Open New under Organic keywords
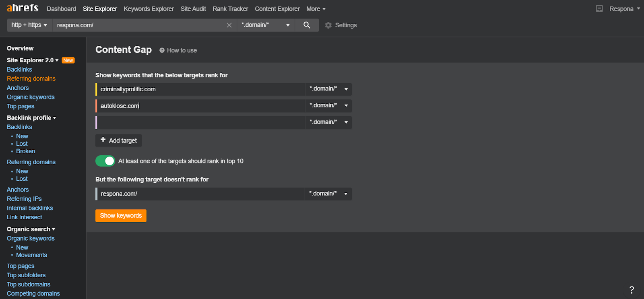 point(22,247)
